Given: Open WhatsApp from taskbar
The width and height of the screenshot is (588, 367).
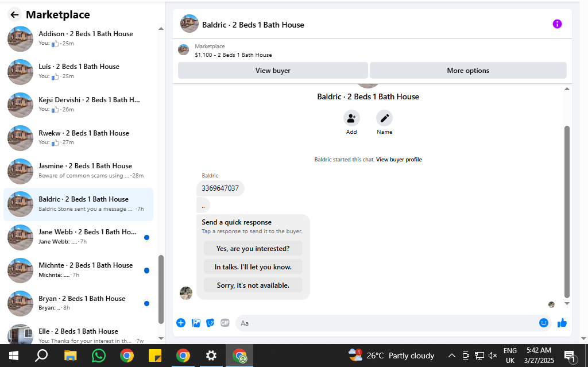Looking at the screenshot, I should (99, 356).
